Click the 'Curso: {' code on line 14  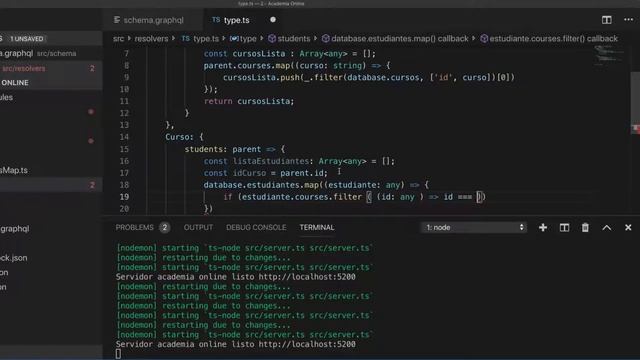(x=184, y=137)
